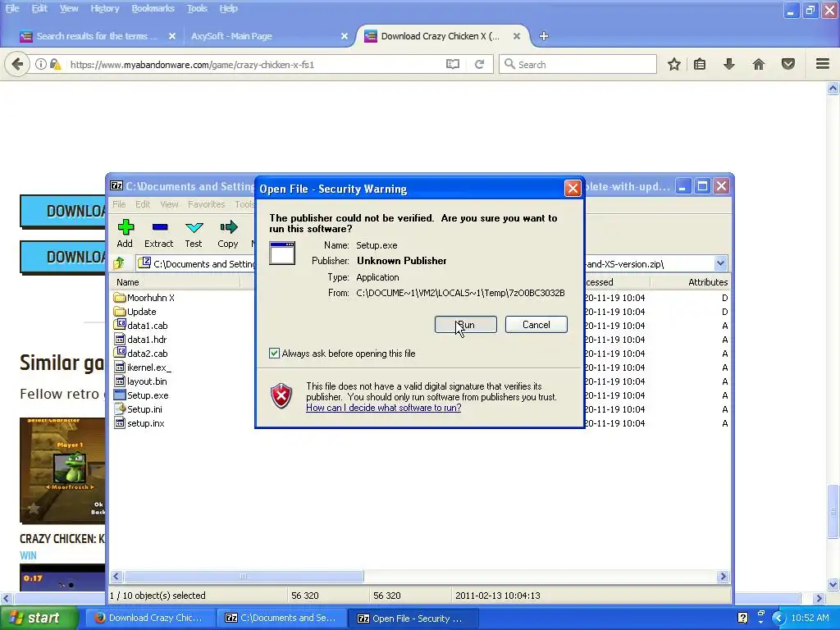Click the Copy icon in 7-Zip

pyautogui.click(x=228, y=234)
